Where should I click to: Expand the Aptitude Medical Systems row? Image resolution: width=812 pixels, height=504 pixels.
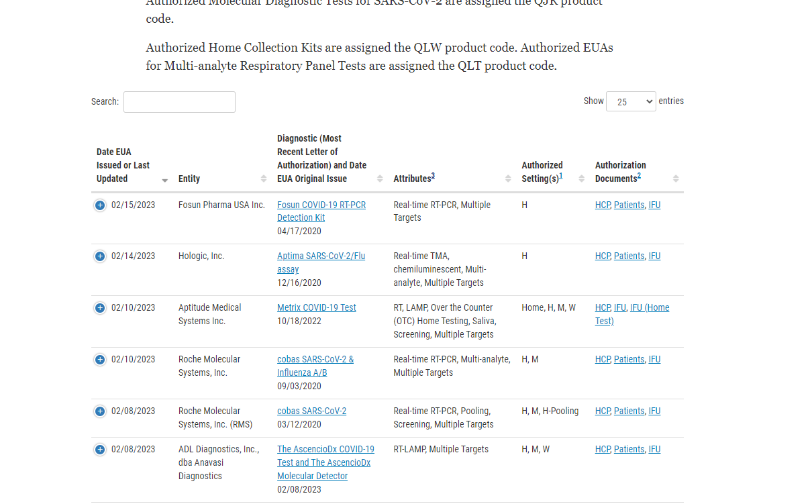click(x=100, y=308)
